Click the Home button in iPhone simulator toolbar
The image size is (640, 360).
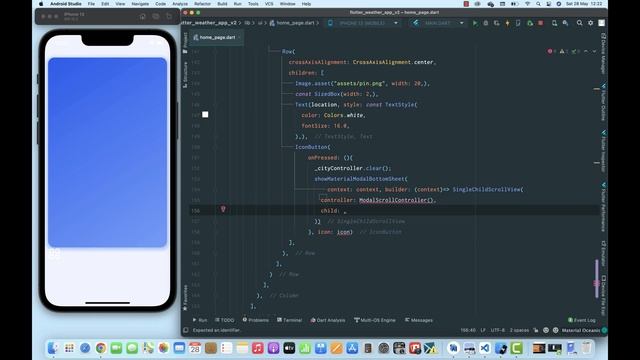coord(142,16)
